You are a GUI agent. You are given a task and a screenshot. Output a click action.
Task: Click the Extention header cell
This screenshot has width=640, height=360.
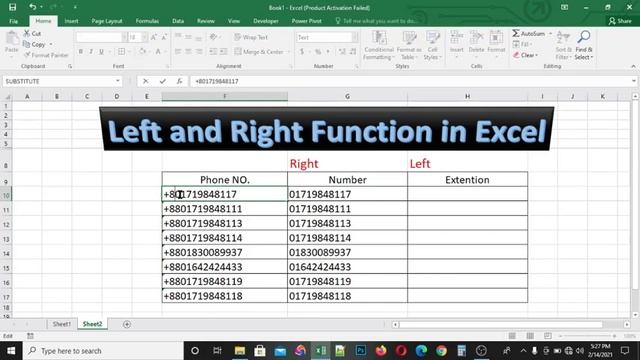[x=467, y=180]
